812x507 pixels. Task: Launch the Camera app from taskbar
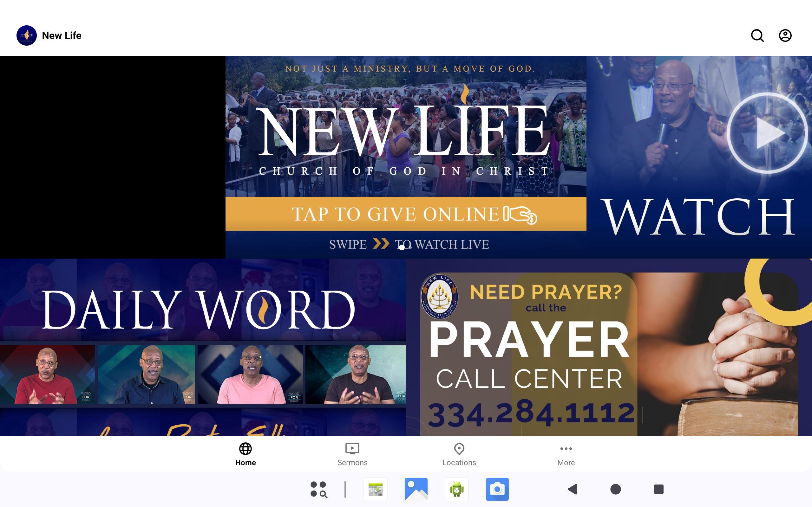pos(497,489)
